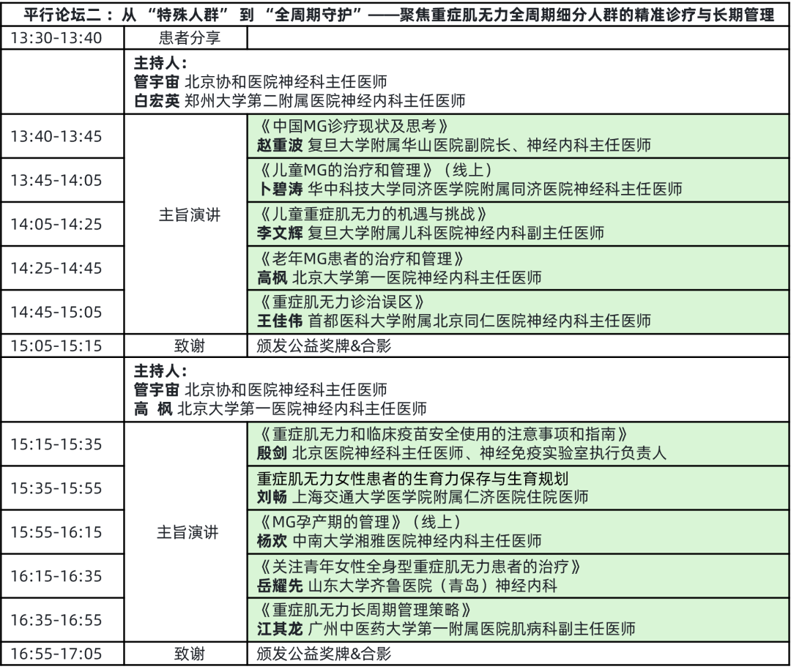Click host name 白宏英
791x672 pixels.
157,101
